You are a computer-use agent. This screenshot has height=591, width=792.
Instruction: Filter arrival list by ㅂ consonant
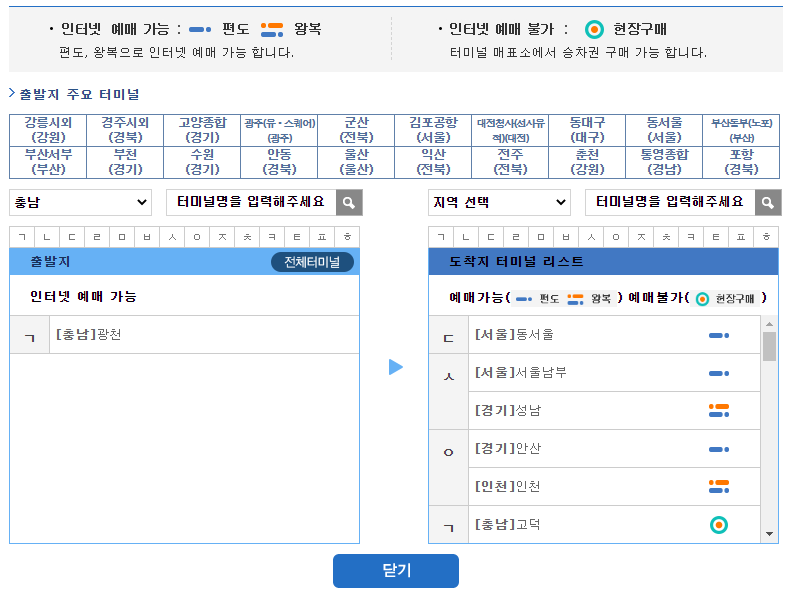click(x=566, y=237)
